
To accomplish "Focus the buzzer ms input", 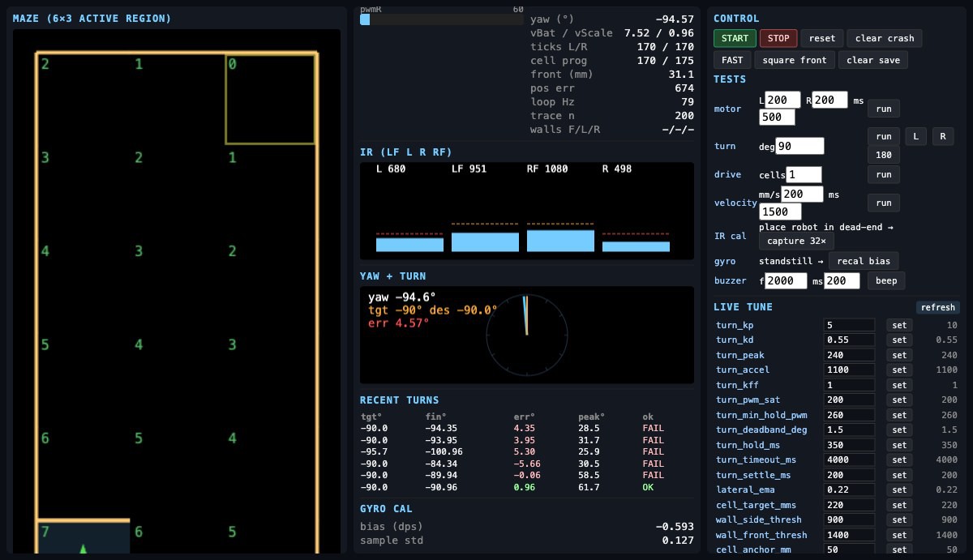I will point(842,280).
